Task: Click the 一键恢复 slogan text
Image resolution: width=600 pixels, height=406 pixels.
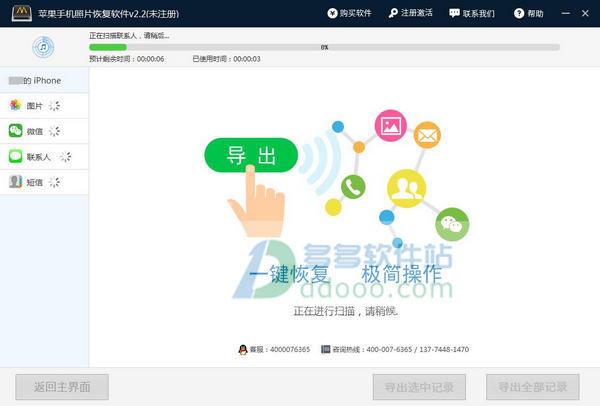Action: tap(290, 274)
